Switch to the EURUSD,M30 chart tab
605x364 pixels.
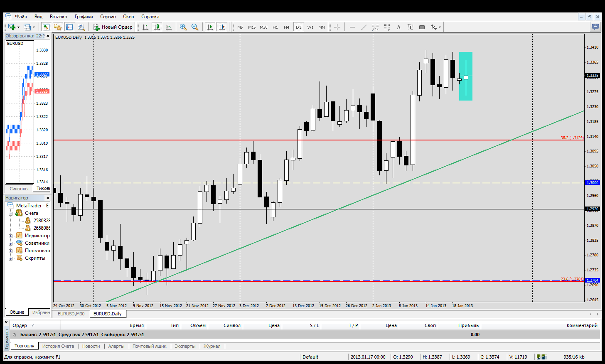click(x=71, y=314)
